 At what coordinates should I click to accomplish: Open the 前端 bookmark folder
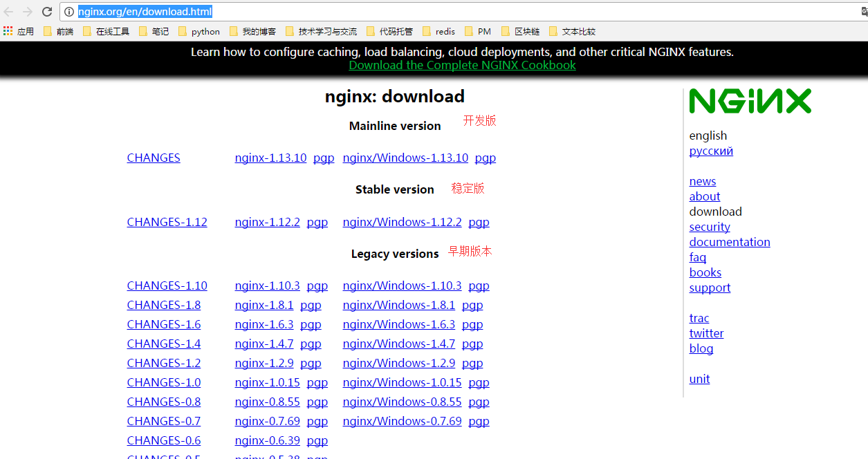(58, 31)
